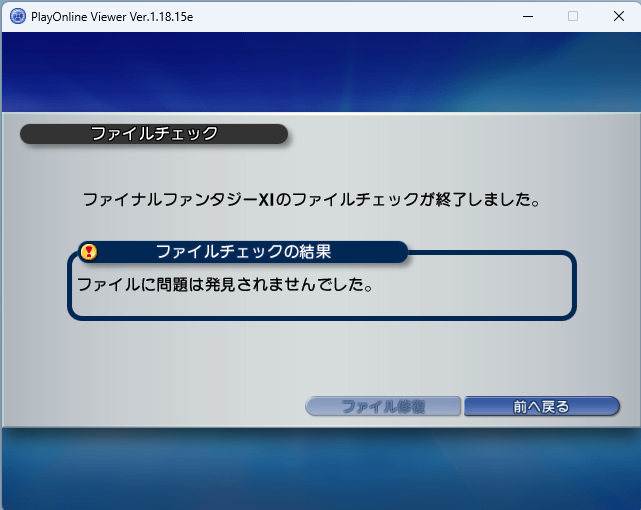Click the ファイルに問題は発見されませんでした message

pyautogui.click(x=225, y=284)
